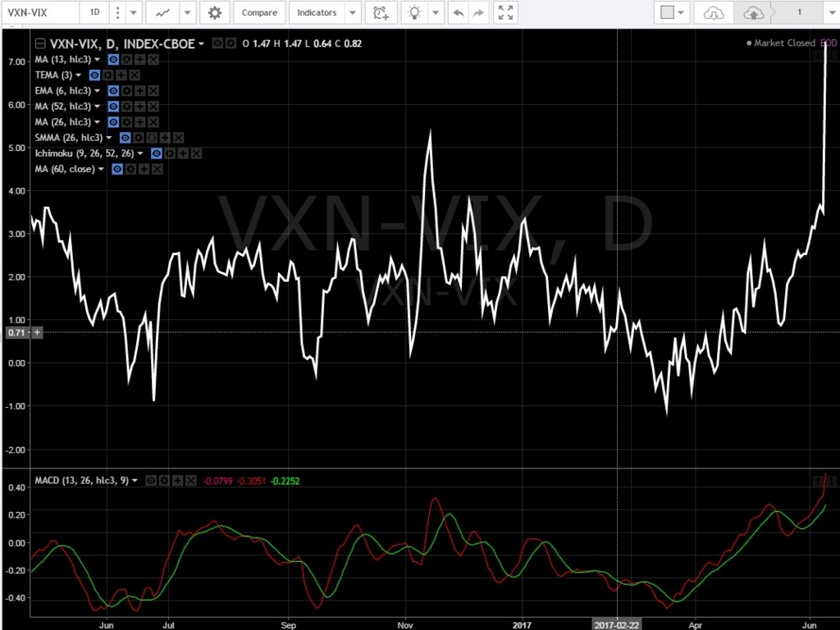Open settings gear for SMMA (26, hlc3)
Viewport: 840px width, 630px height.
(x=139, y=138)
